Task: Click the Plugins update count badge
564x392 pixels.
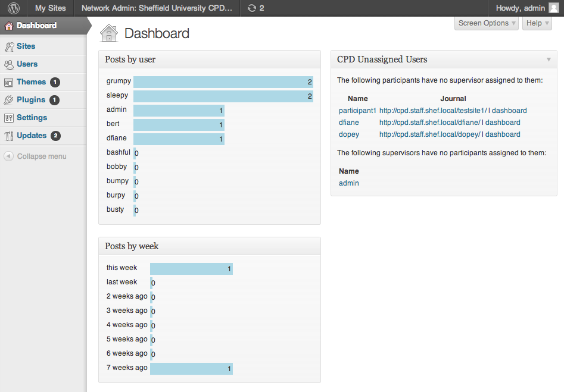Action: [55, 100]
